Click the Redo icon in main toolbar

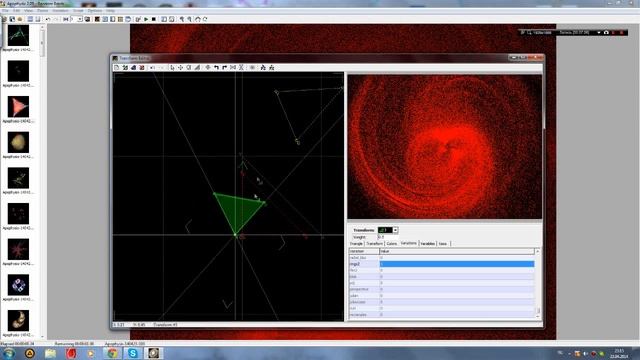(56, 19)
